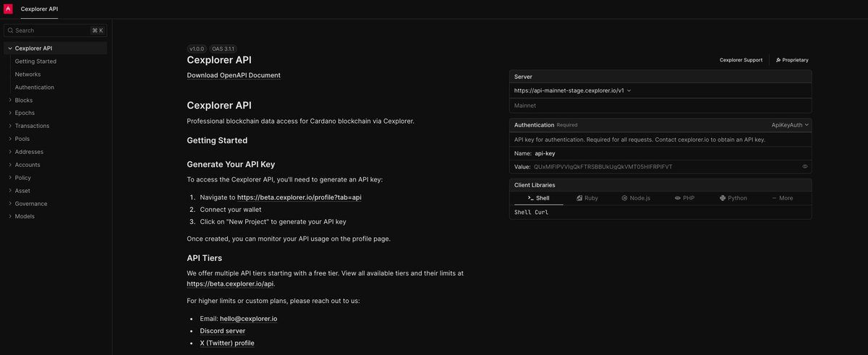Click the api-key value input field

(665, 166)
